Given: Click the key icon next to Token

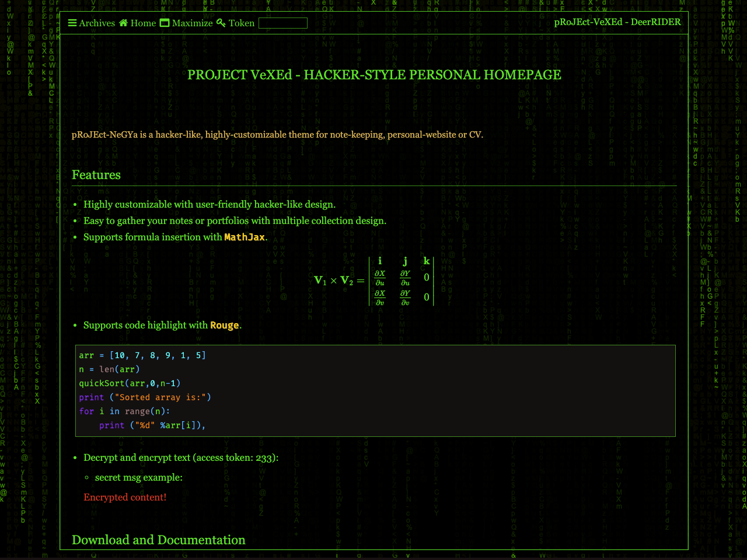Looking at the screenshot, I should click(221, 23).
